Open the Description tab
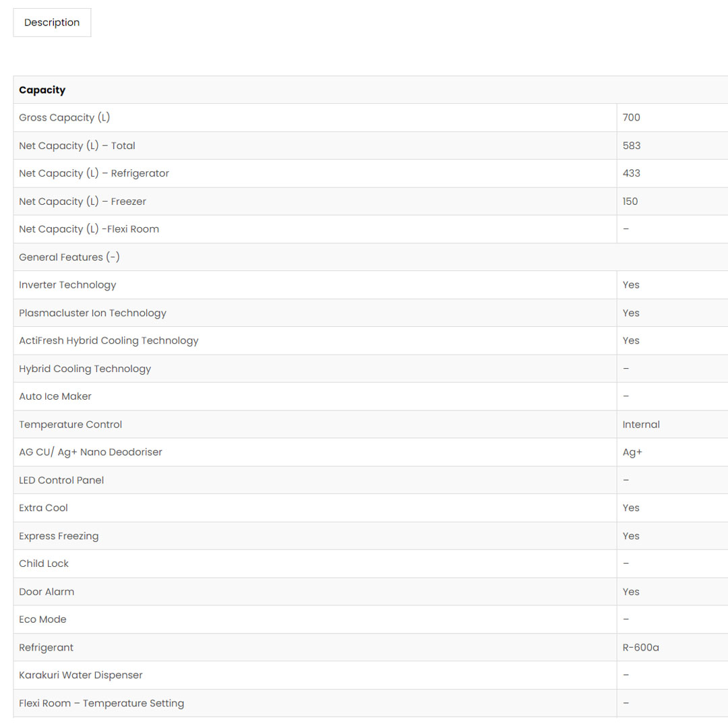Viewport: 728px width, 728px height. click(52, 22)
